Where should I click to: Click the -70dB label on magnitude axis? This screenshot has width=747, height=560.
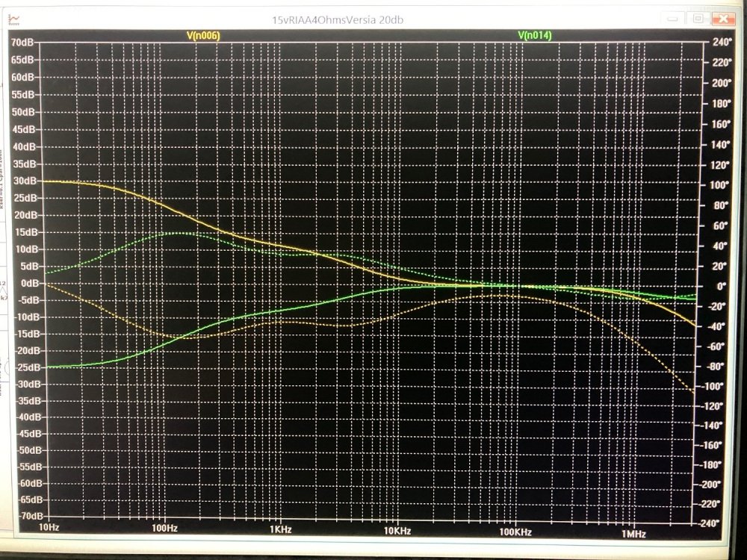pyautogui.click(x=28, y=516)
